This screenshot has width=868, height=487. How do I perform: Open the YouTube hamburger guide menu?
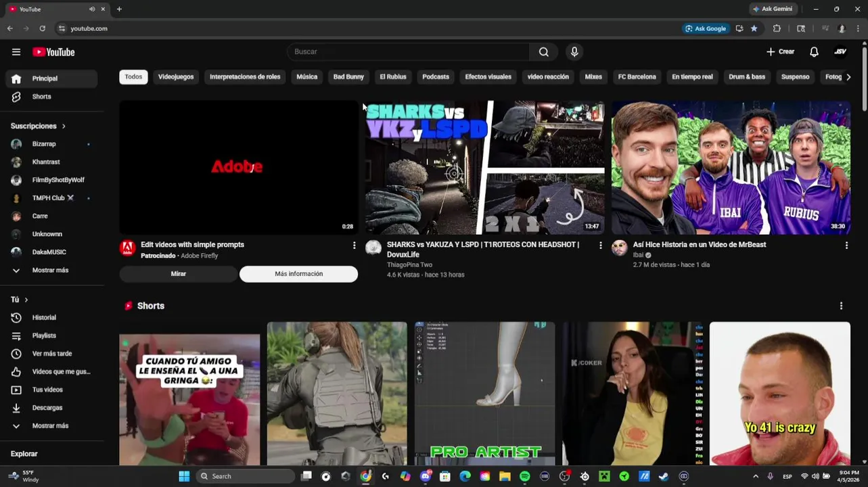16,52
